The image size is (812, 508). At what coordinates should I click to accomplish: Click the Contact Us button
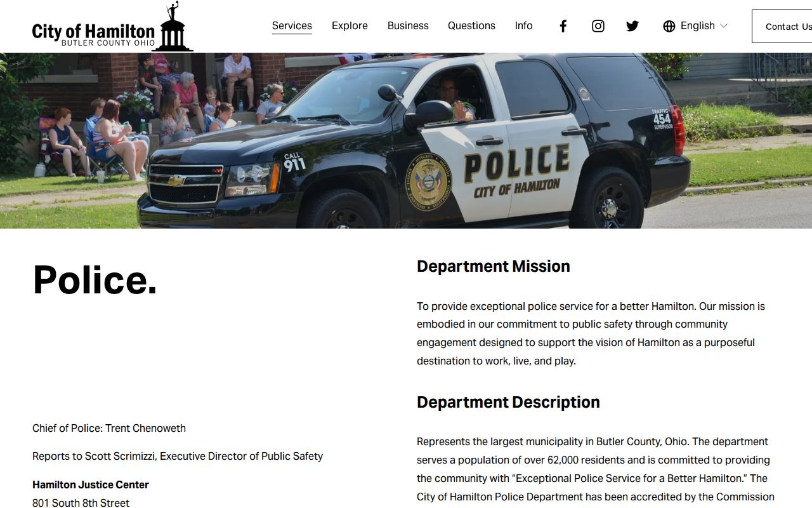click(782, 26)
